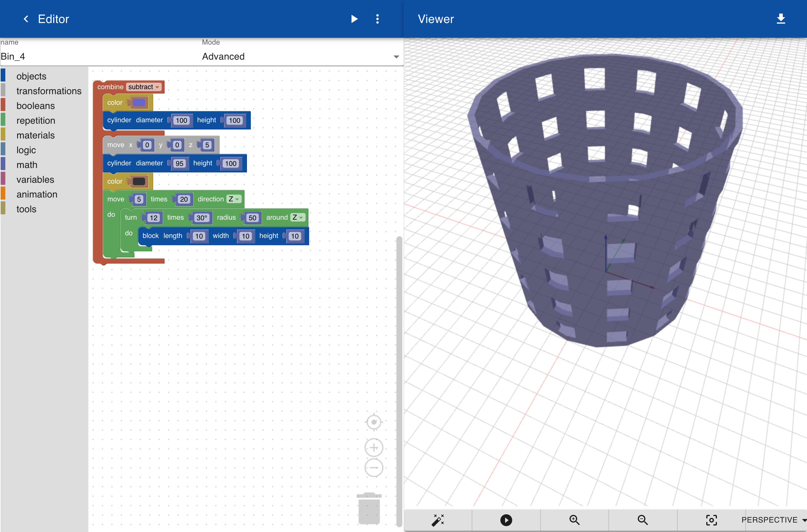This screenshot has height=532, width=807.
Task: Zoom in the block workspace with plus
Action: click(x=374, y=448)
